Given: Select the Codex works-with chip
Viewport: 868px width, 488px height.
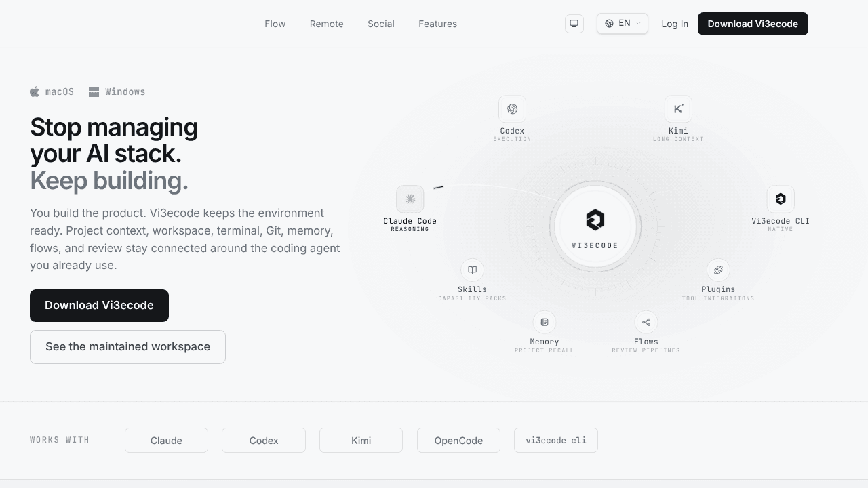Looking at the screenshot, I should [264, 441].
